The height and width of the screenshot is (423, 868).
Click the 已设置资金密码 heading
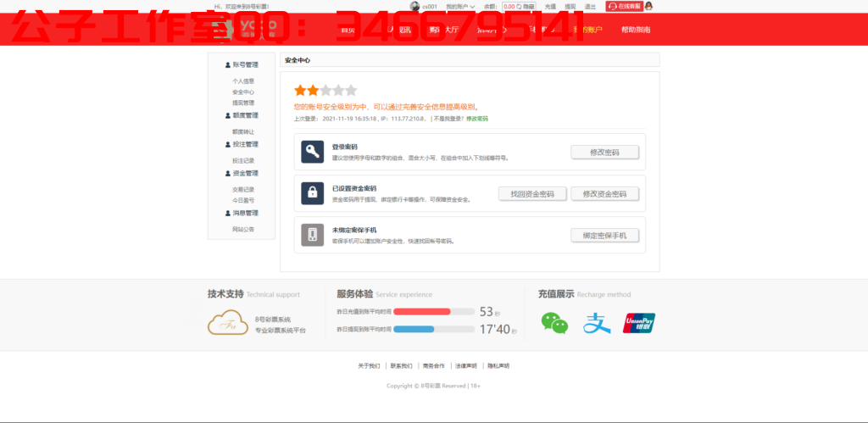(354, 188)
